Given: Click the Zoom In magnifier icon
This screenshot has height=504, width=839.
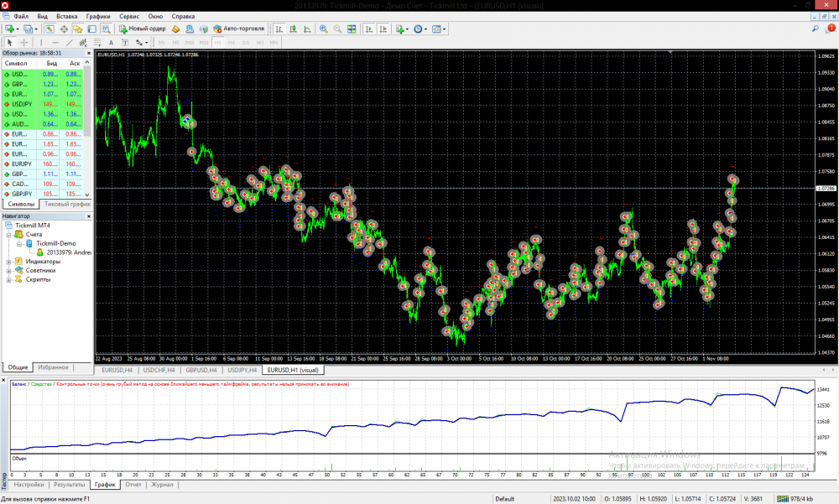Looking at the screenshot, I should [x=324, y=29].
